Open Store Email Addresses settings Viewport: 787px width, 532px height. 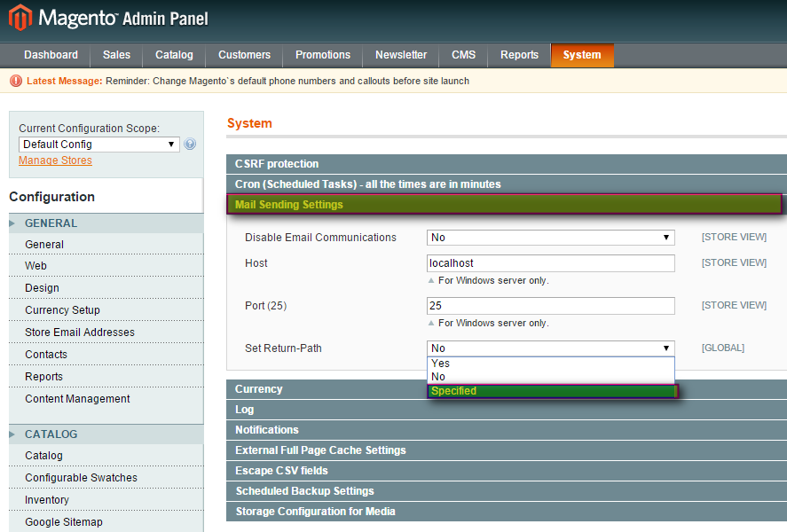(80, 332)
